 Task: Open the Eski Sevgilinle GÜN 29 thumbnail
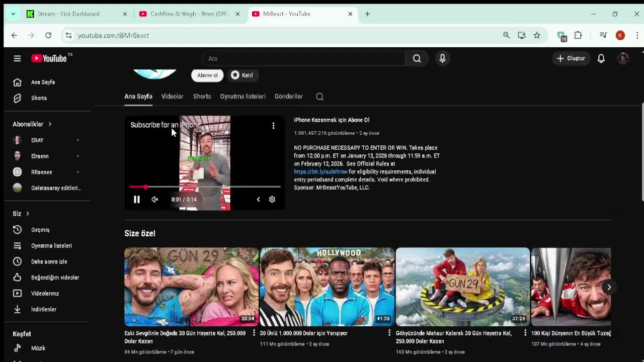[191, 287]
